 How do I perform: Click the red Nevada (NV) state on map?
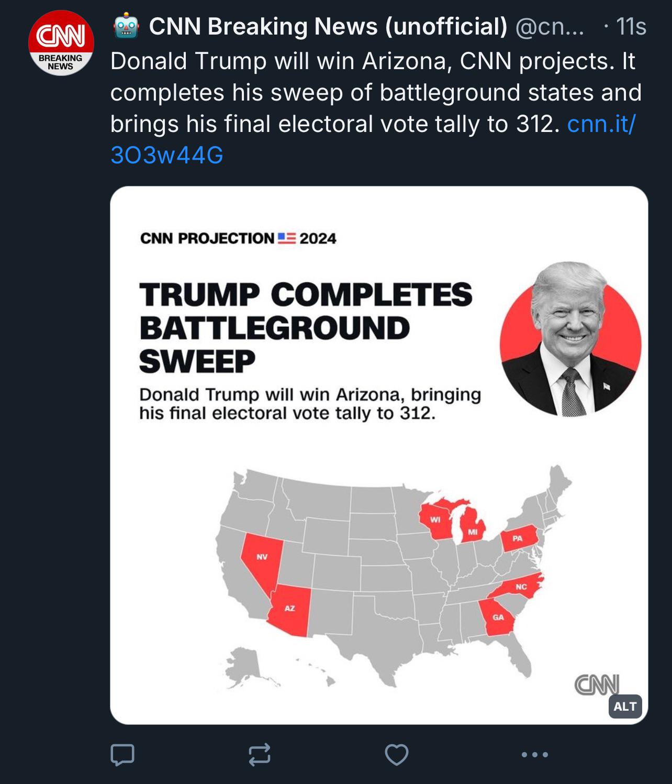[x=260, y=557]
